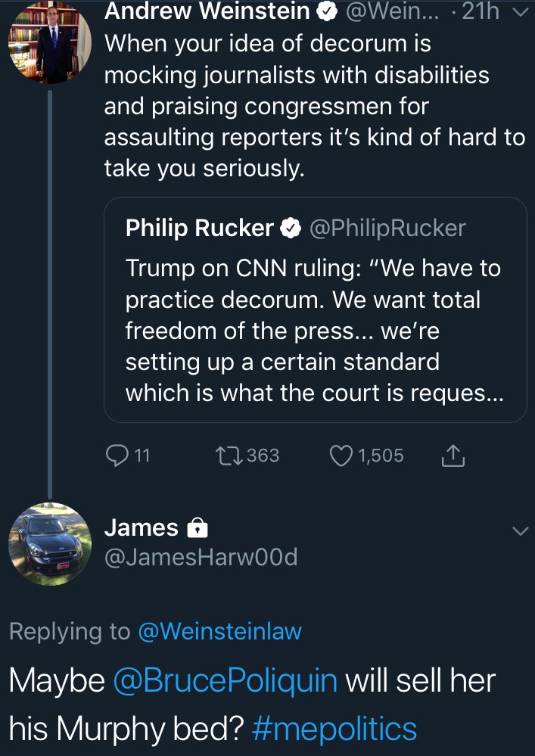Tap Andrew Weinstein's verified badge

327,11
